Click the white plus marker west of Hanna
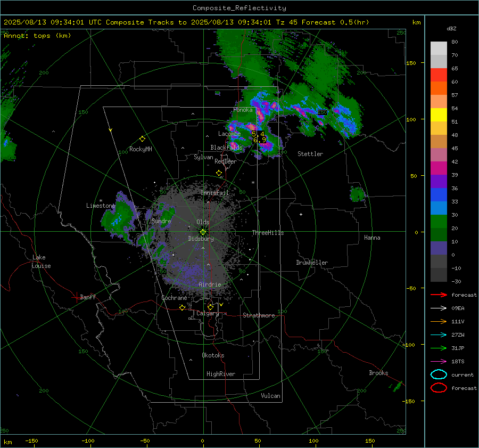Screen dimensions: 479x448 pyautogui.click(x=301, y=214)
